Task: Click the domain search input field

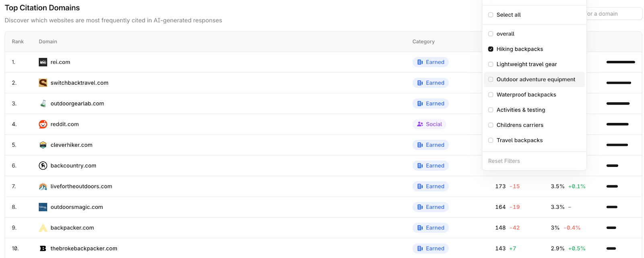Action: tap(614, 14)
